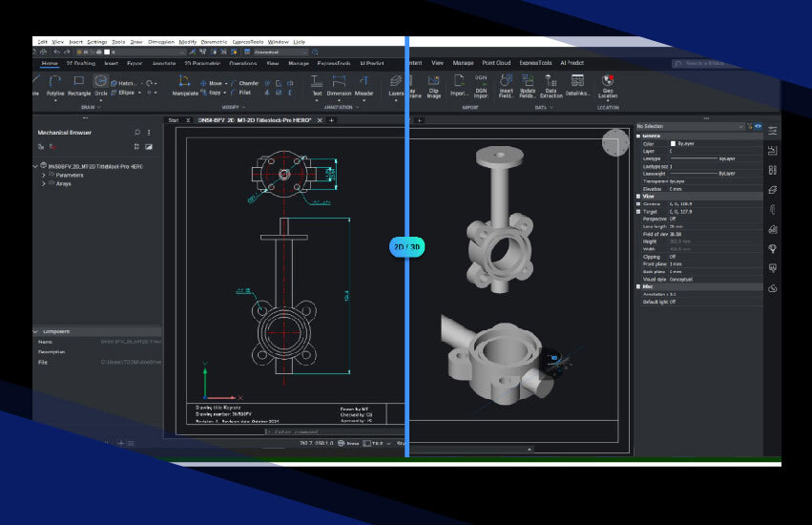Click the Search a Ribbon field

pyautogui.click(x=704, y=63)
